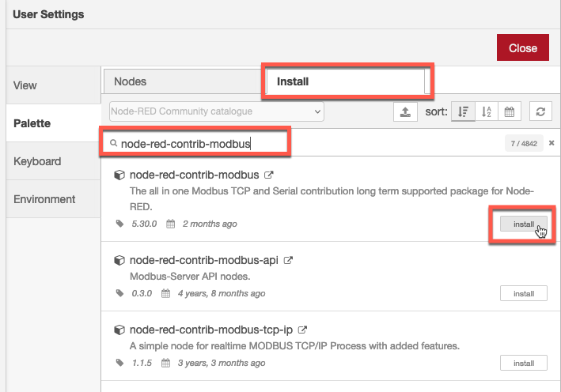Click the upload module icon button

point(405,112)
